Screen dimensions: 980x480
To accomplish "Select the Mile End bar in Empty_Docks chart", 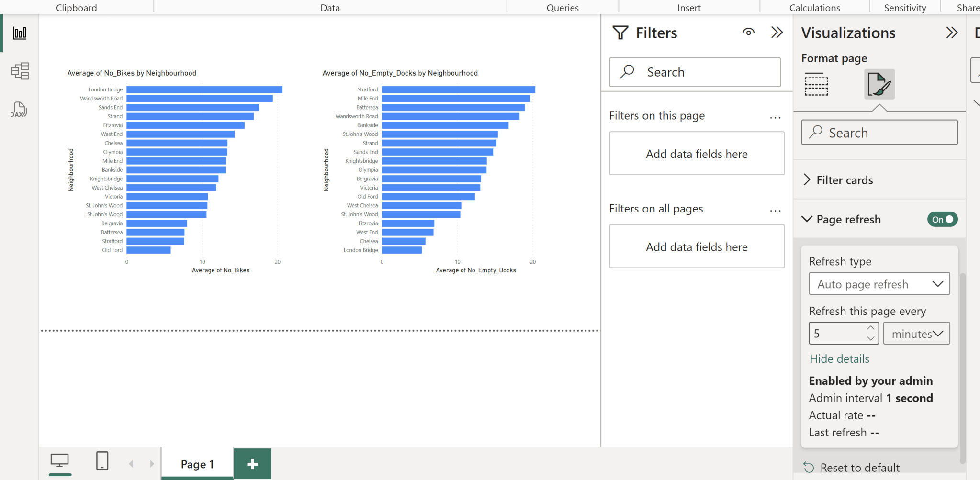I will click(456, 99).
